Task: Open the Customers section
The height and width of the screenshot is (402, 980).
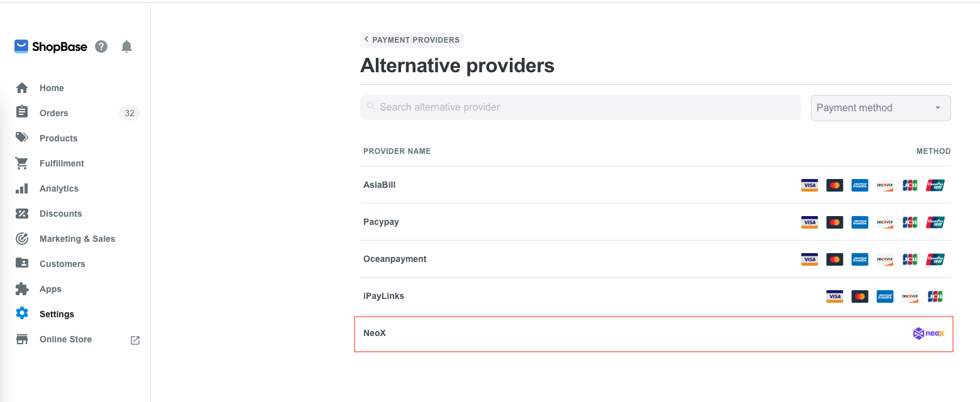Action: point(62,264)
